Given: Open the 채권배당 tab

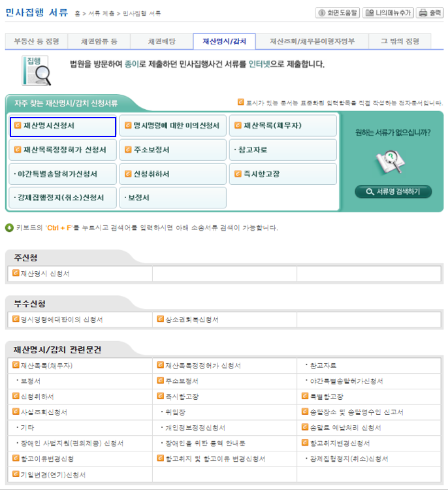Looking at the screenshot, I should click(x=162, y=41).
